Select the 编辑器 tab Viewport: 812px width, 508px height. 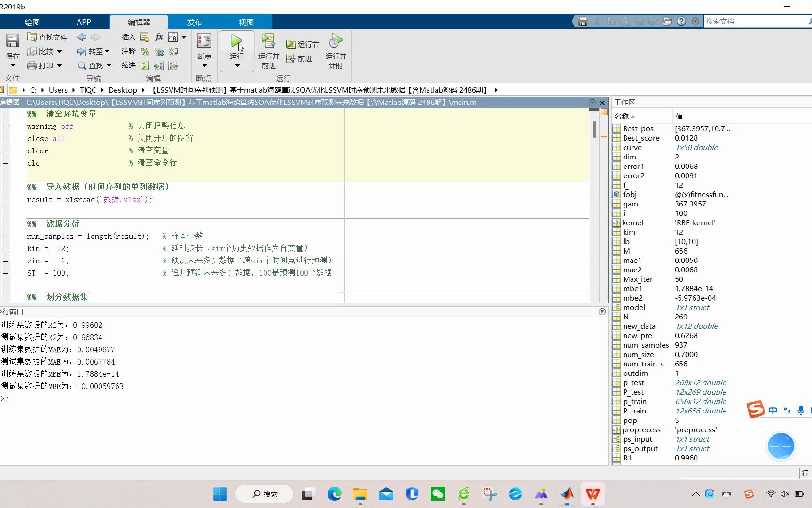coord(139,22)
